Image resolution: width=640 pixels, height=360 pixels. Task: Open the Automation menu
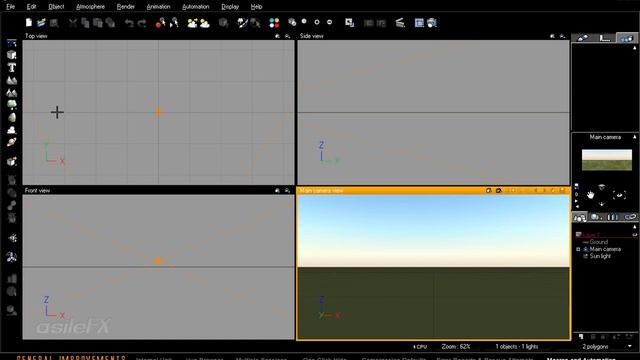click(x=196, y=7)
